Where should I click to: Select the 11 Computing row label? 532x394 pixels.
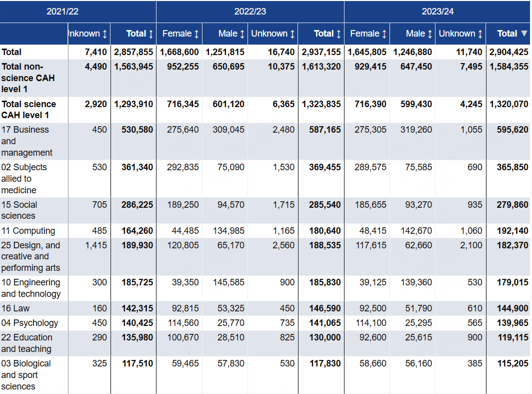coord(28,231)
